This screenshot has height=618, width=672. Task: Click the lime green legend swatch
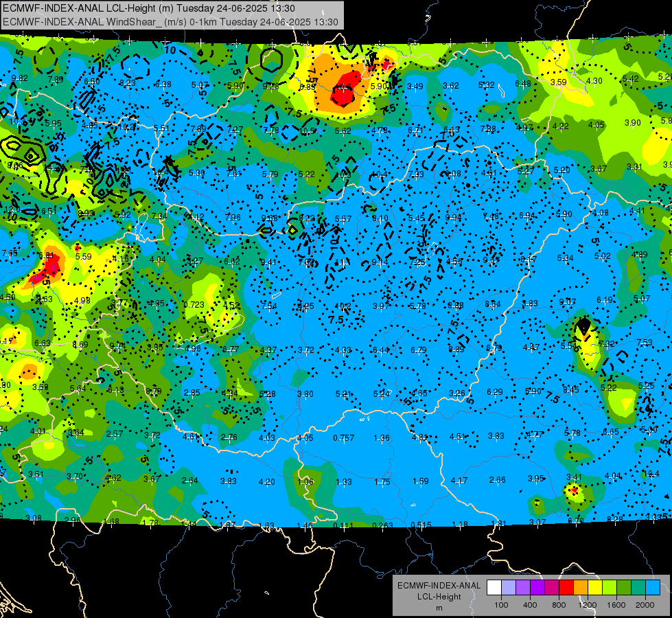click(610, 588)
